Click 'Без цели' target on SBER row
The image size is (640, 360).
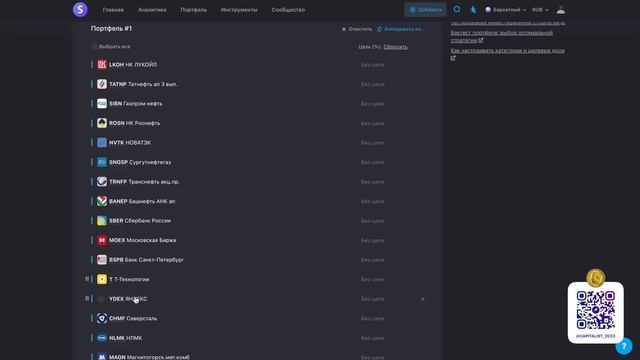(x=372, y=221)
